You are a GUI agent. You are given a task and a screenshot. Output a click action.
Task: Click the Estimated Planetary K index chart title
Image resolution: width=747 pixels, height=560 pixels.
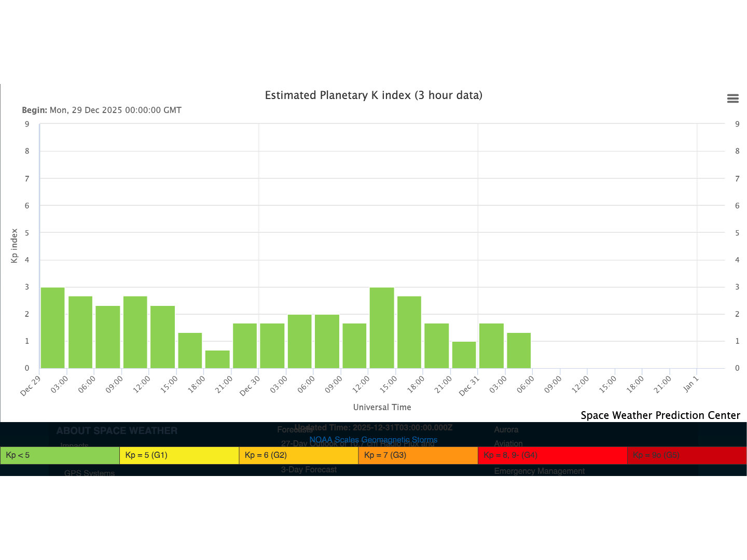[x=374, y=95]
